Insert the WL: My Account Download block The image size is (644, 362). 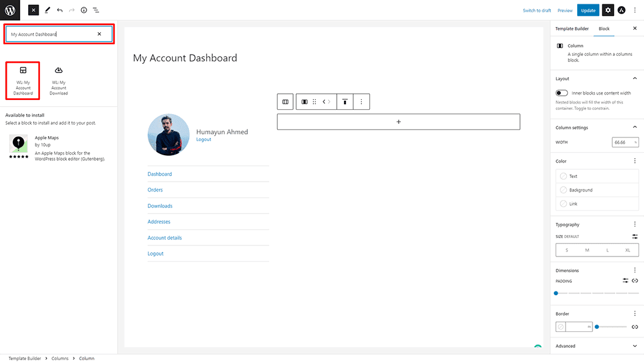pos(59,80)
